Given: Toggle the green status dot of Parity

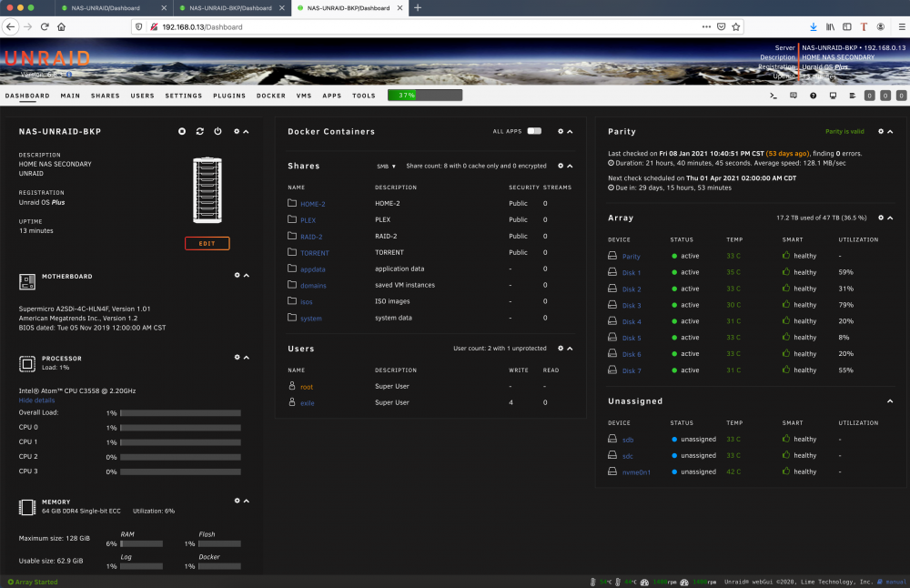Looking at the screenshot, I should pos(674,256).
